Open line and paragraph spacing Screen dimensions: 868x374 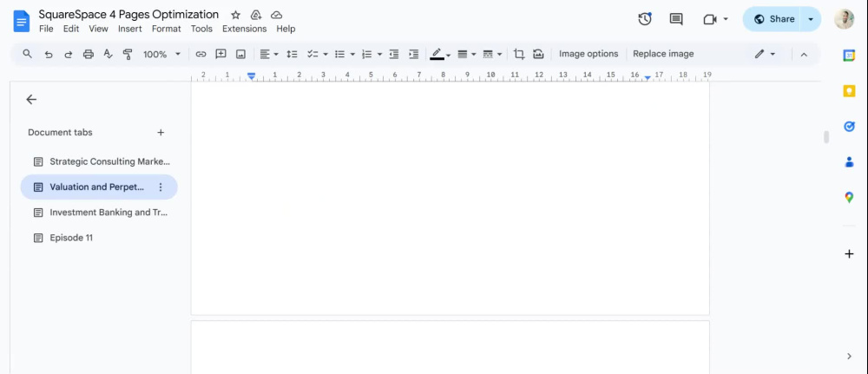(292, 54)
